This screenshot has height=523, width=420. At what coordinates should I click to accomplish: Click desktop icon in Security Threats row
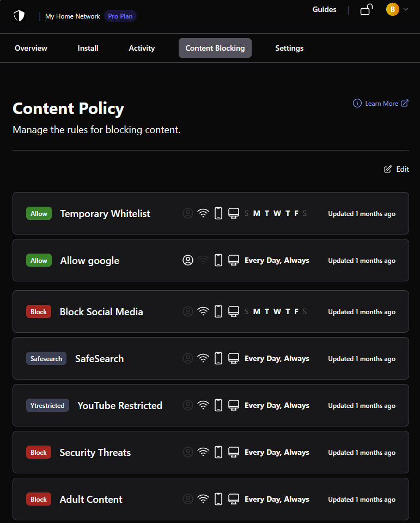(234, 452)
